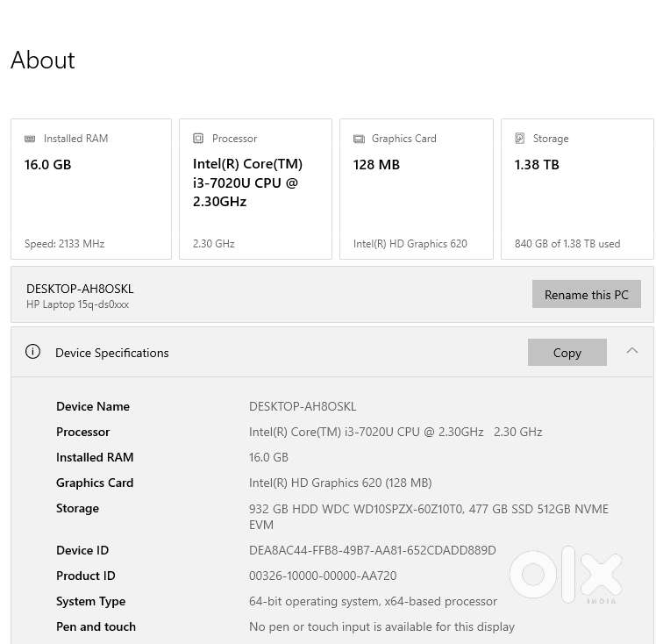Click the Storage drive icon
Viewport: 656px width, 644px height.
520,139
